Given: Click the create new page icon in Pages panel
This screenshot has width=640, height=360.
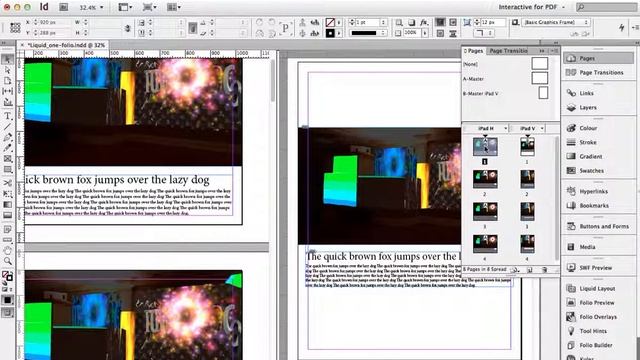Looking at the screenshot, I should (x=529, y=270).
